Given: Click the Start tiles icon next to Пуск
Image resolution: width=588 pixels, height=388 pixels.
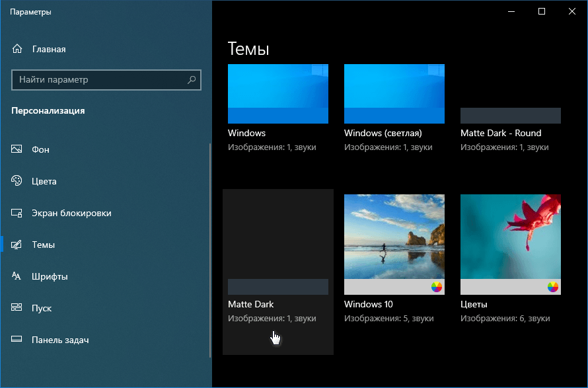Looking at the screenshot, I should tap(17, 308).
